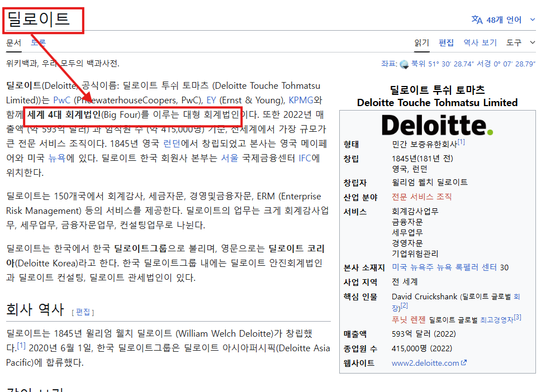Open the KPMG link
This screenshot has width=541, height=392.
(301, 101)
